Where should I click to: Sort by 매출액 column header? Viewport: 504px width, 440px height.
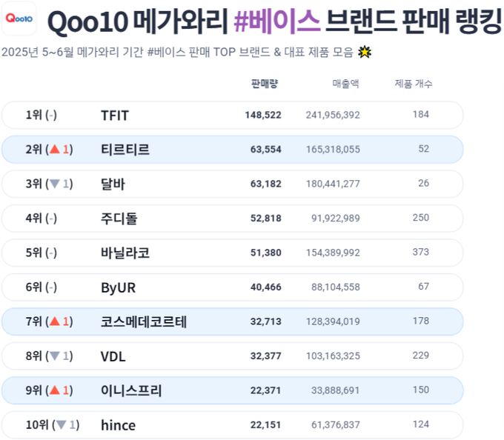pyautogui.click(x=345, y=84)
